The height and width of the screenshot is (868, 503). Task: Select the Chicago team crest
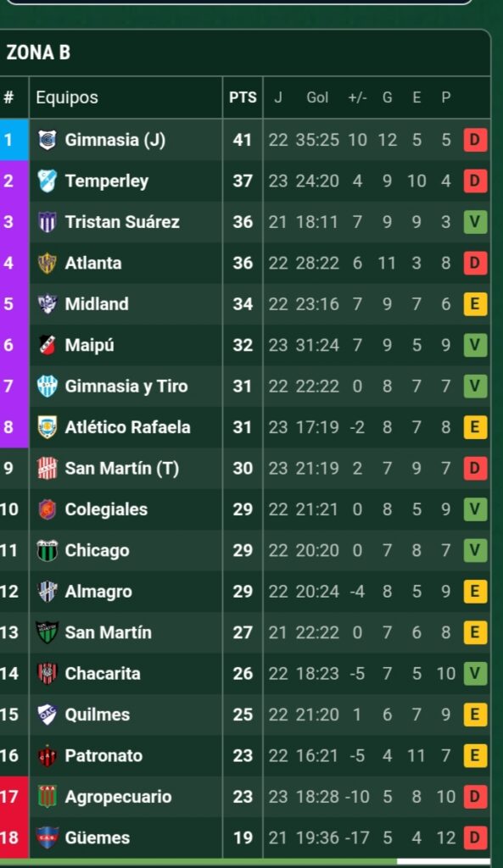coord(48,550)
